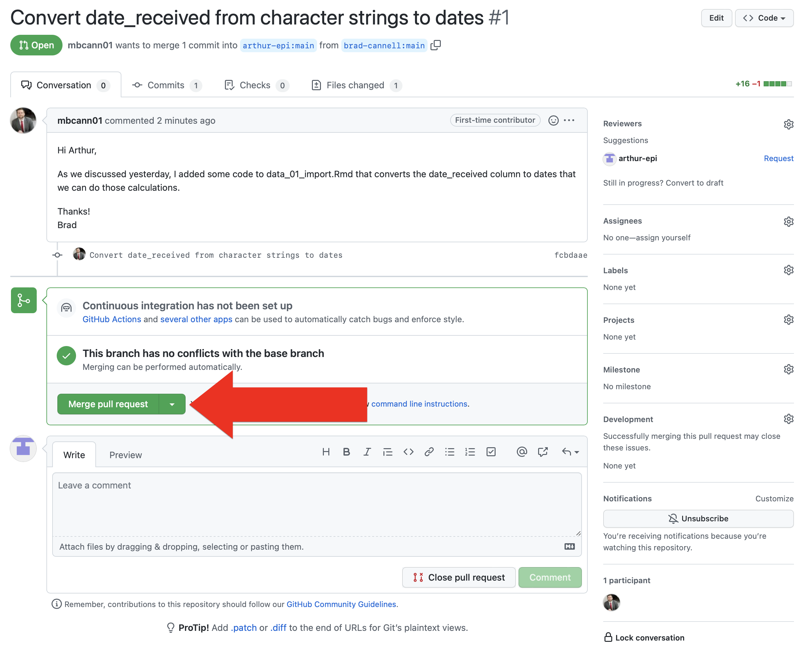This screenshot has height=656, width=812.
Task: Click the participant avatar in sidebar
Action: pos(611,602)
